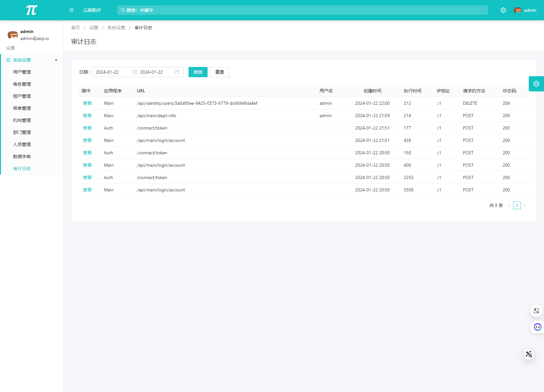
Task: Toggle the sidebar collapse menu icon
Action: pyautogui.click(x=71, y=10)
